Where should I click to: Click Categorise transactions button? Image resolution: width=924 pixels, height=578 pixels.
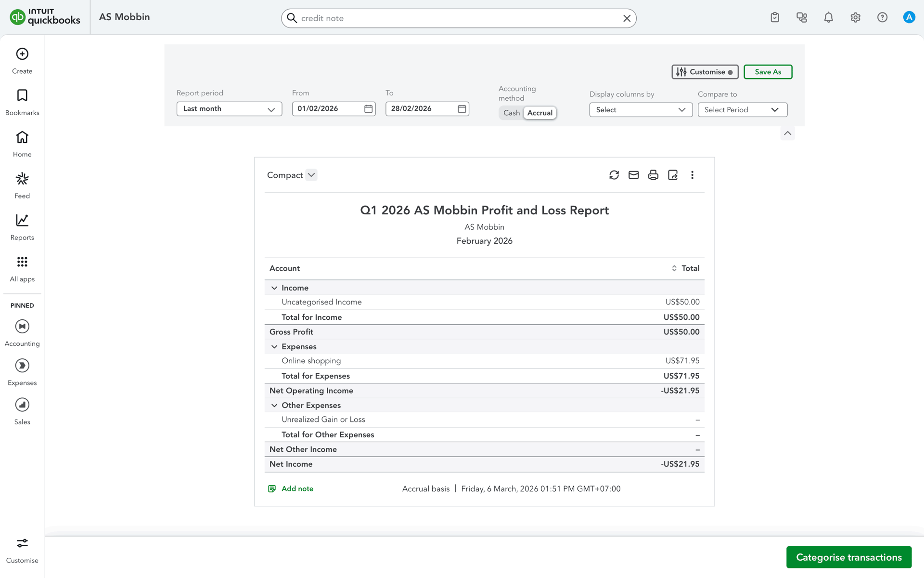pyautogui.click(x=848, y=557)
